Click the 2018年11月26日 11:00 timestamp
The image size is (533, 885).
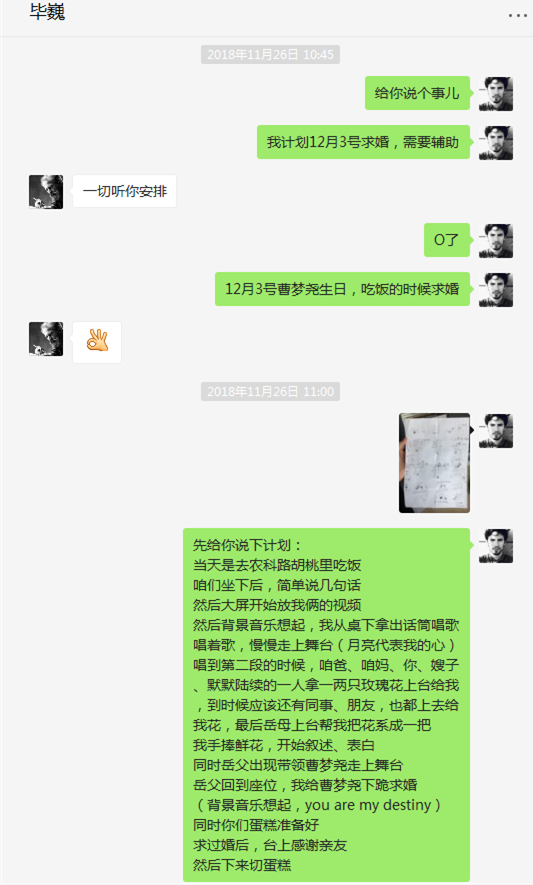click(x=270, y=392)
